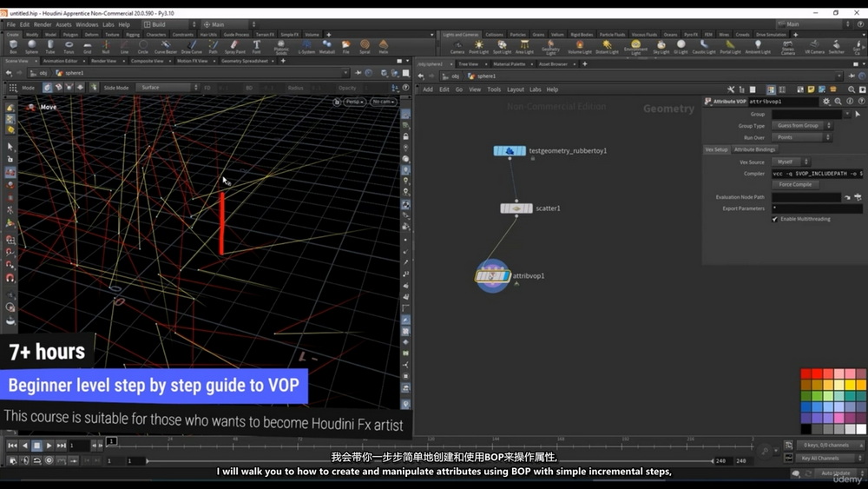The image size is (868, 489).
Task: Select the Sphere shelf tool
Action: tap(31, 47)
